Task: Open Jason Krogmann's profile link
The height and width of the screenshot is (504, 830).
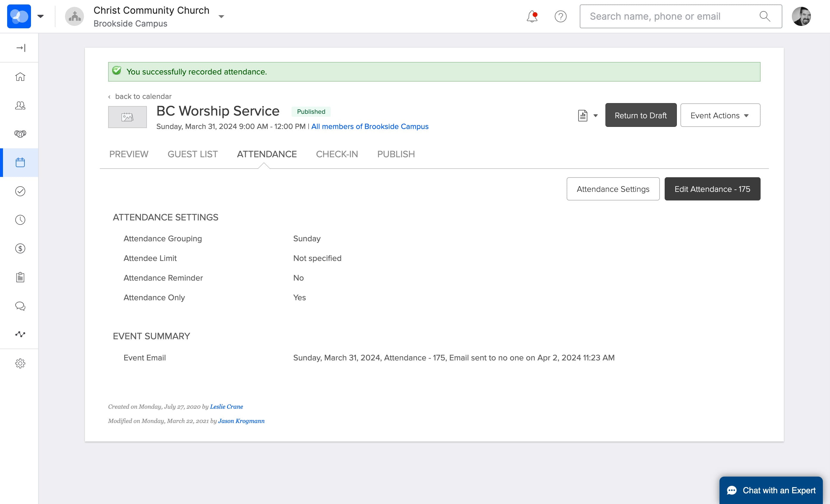Action: (x=241, y=421)
